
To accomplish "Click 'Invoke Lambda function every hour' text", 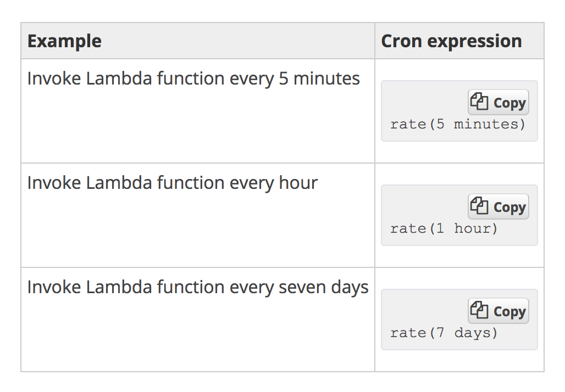I will [x=173, y=183].
